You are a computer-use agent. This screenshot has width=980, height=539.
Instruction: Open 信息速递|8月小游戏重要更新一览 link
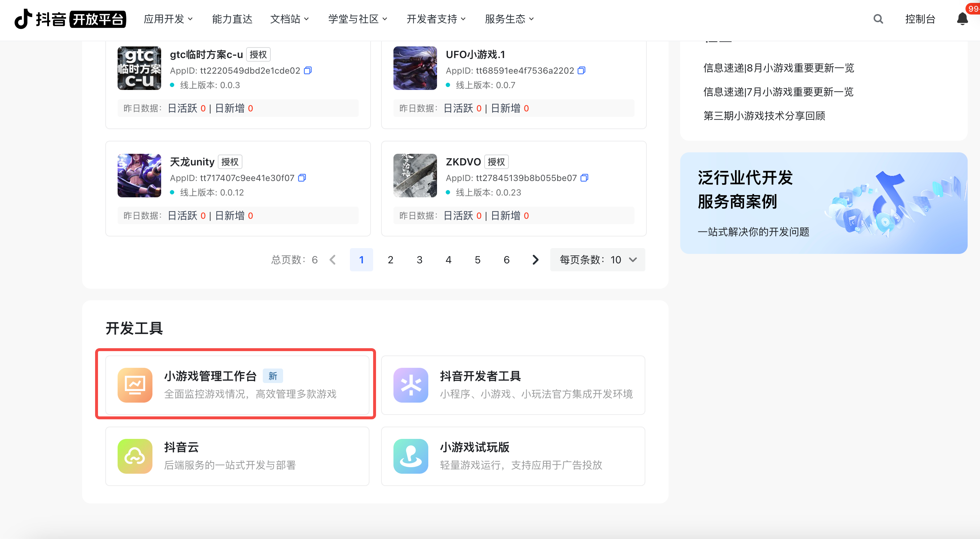[x=778, y=68]
